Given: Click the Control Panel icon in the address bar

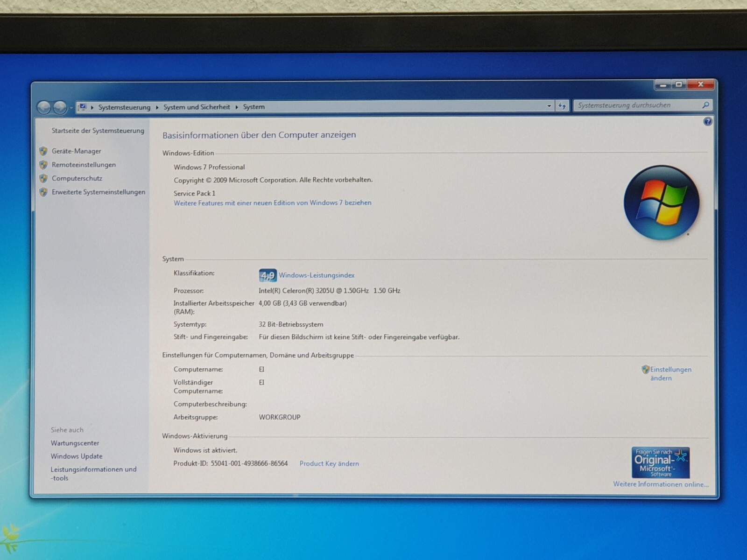Looking at the screenshot, I should point(83,107).
